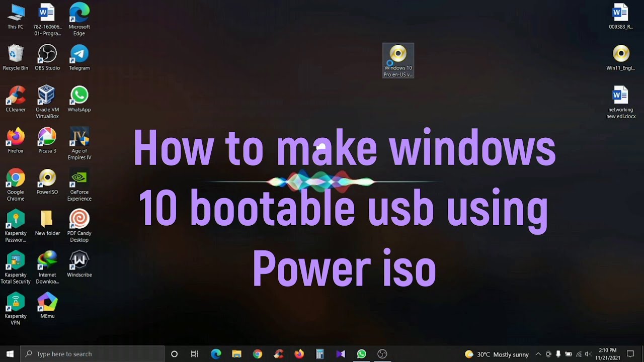The width and height of the screenshot is (644, 362).
Task: Launch Internet Download Manager shortcut
Action: coord(47,268)
